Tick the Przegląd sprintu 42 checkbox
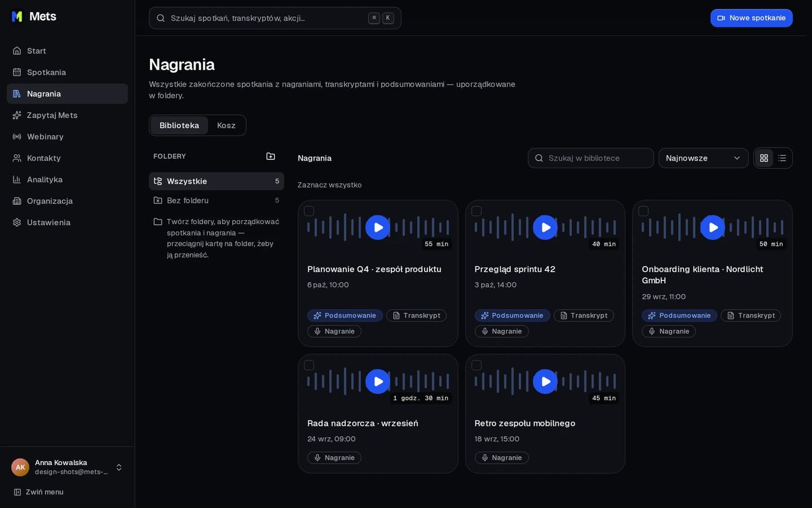The width and height of the screenshot is (812, 508). (476, 211)
